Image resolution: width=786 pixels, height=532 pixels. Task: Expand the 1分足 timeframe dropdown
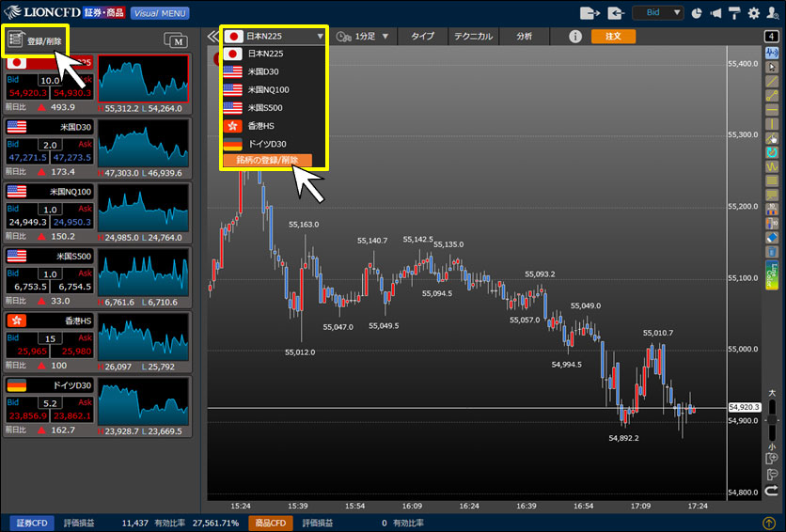(x=363, y=36)
